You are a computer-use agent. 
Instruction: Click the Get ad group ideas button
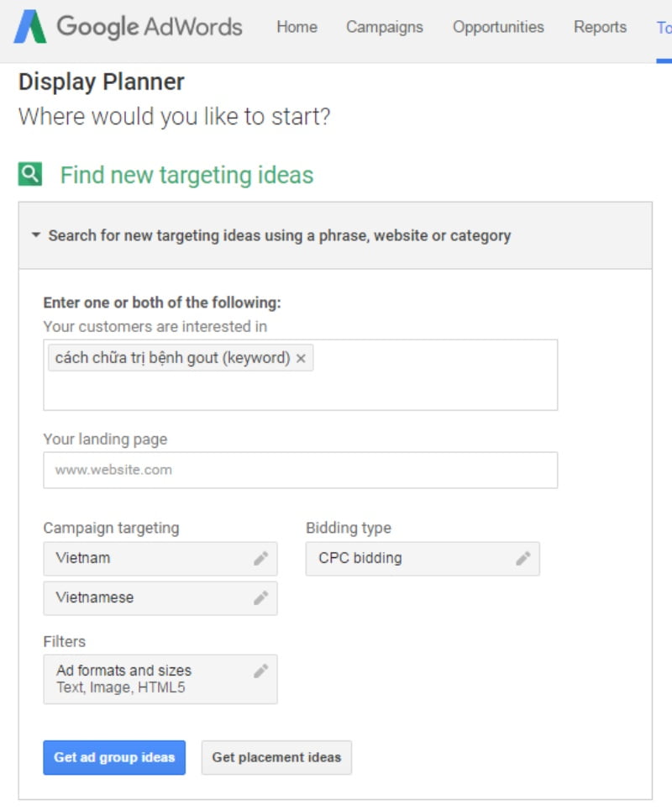(114, 757)
